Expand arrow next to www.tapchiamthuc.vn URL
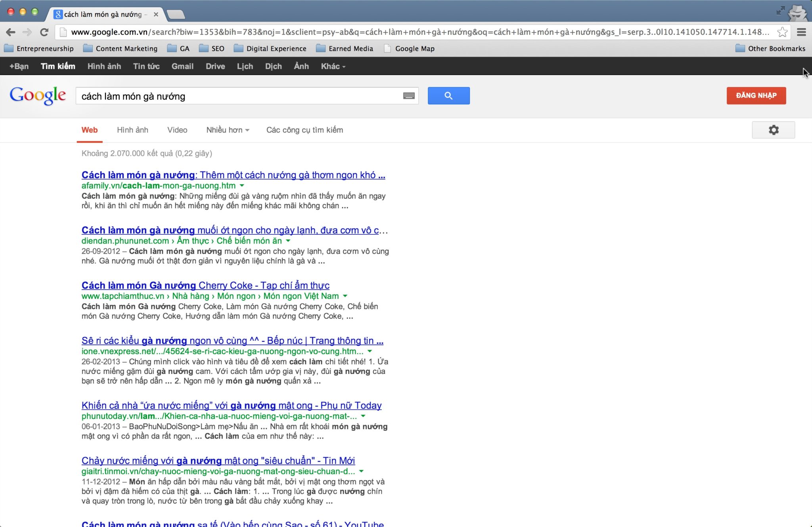The height and width of the screenshot is (527, 812). pyautogui.click(x=345, y=296)
